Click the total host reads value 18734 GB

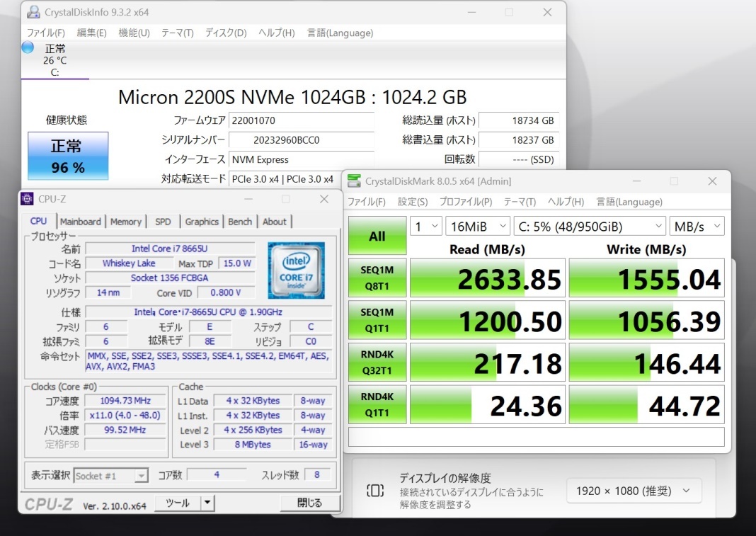pos(519,120)
